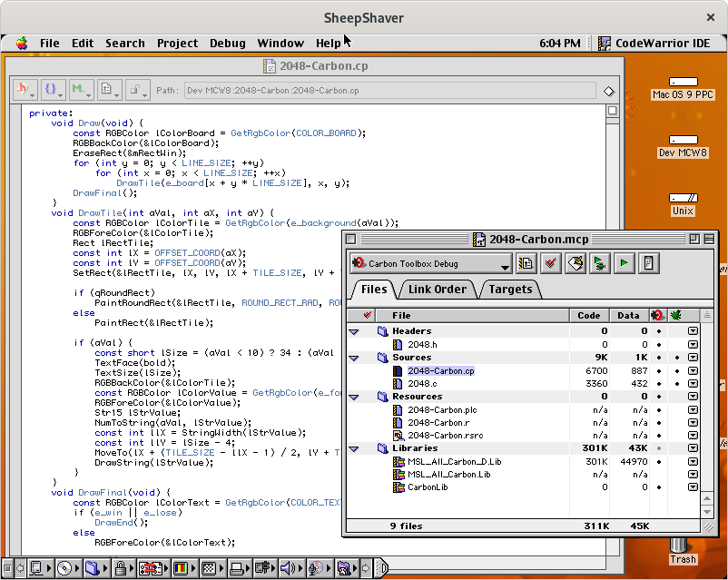Open interface popup for 2048.c row
The width and height of the screenshot is (728, 580).
tap(693, 384)
